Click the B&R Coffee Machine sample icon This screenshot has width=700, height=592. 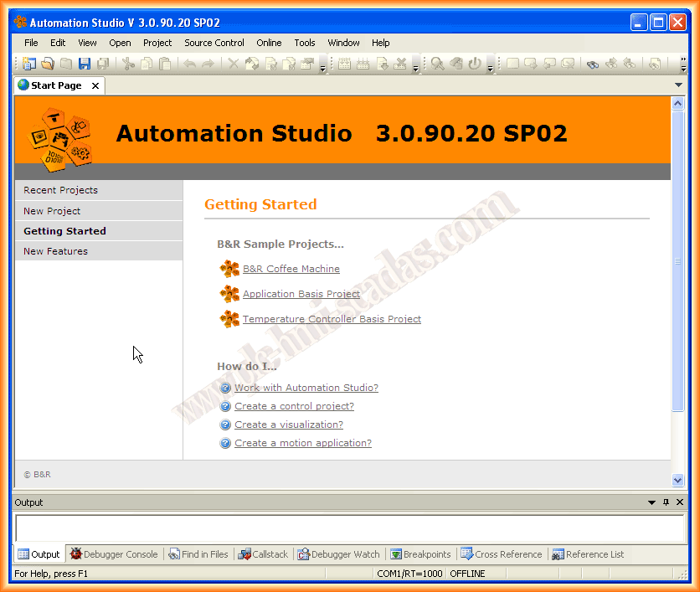[x=229, y=269]
